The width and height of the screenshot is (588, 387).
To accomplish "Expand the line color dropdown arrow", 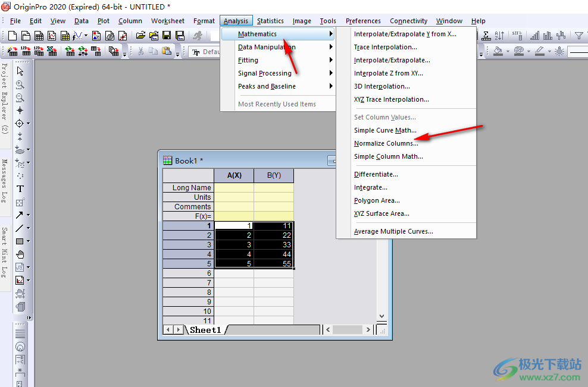I will [548, 52].
